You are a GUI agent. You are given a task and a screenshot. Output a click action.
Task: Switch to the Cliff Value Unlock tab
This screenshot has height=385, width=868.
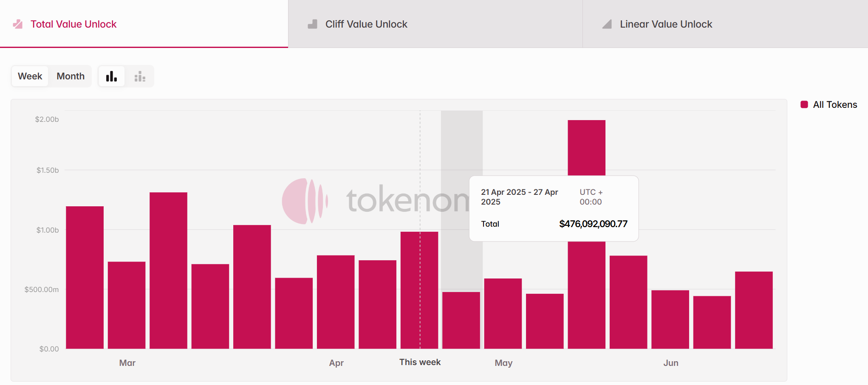click(x=435, y=24)
